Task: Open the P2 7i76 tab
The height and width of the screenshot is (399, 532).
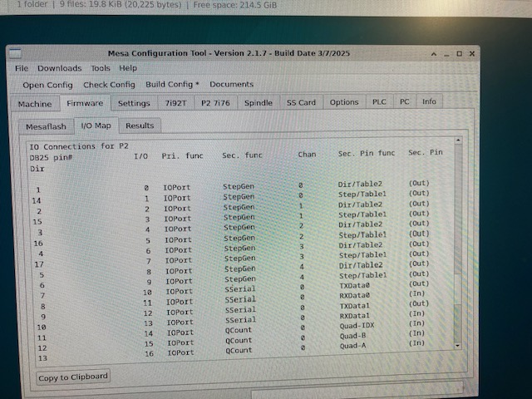Action: 214,103
